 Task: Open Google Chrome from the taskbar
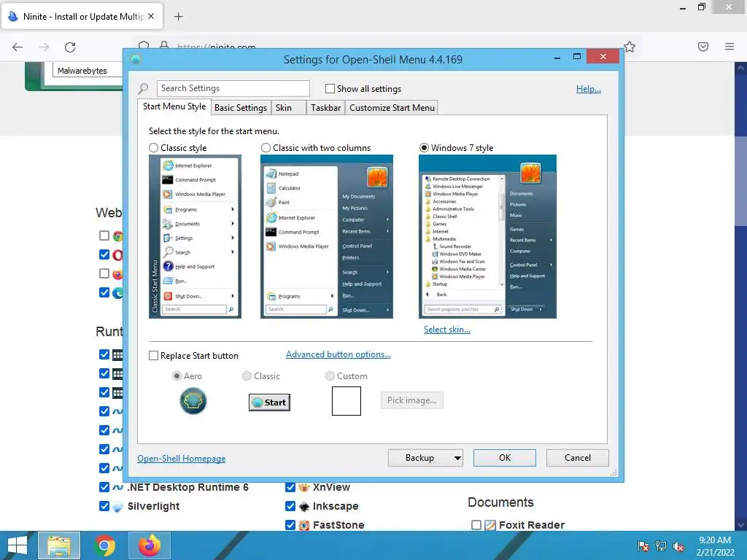tap(104, 545)
